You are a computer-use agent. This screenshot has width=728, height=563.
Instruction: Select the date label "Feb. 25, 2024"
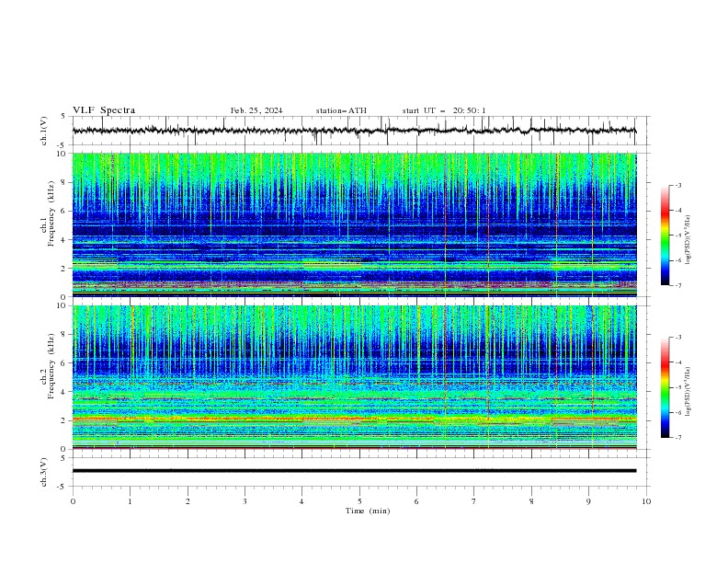pos(256,110)
